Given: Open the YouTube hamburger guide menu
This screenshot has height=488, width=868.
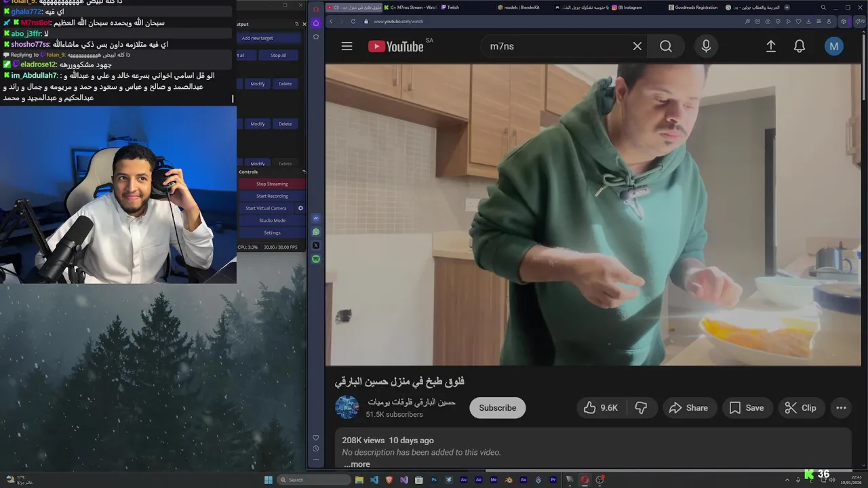Looking at the screenshot, I should [347, 46].
